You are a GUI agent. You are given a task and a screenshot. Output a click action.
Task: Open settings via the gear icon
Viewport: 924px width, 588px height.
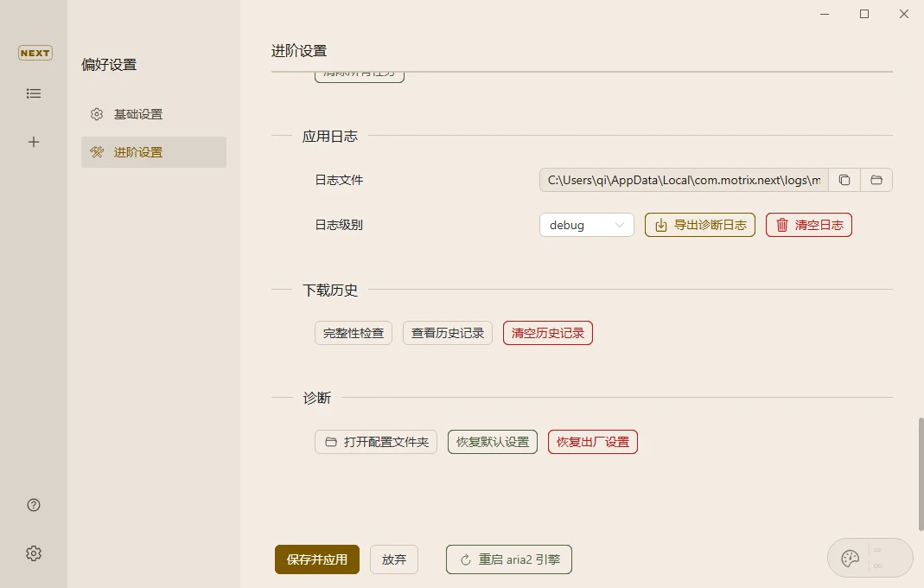click(33, 553)
